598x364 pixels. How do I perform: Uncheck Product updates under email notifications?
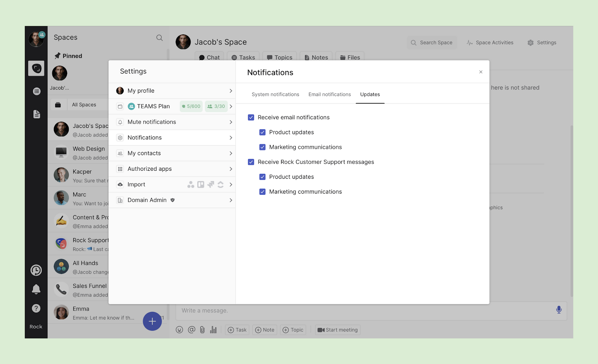click(x=262, y=132)
